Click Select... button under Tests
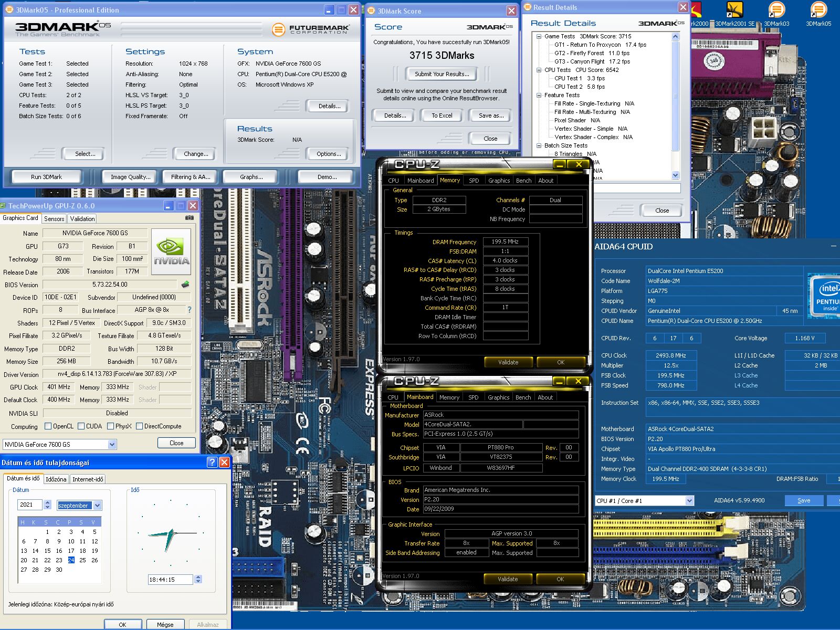The image size is (840, 630). (85, 154)
